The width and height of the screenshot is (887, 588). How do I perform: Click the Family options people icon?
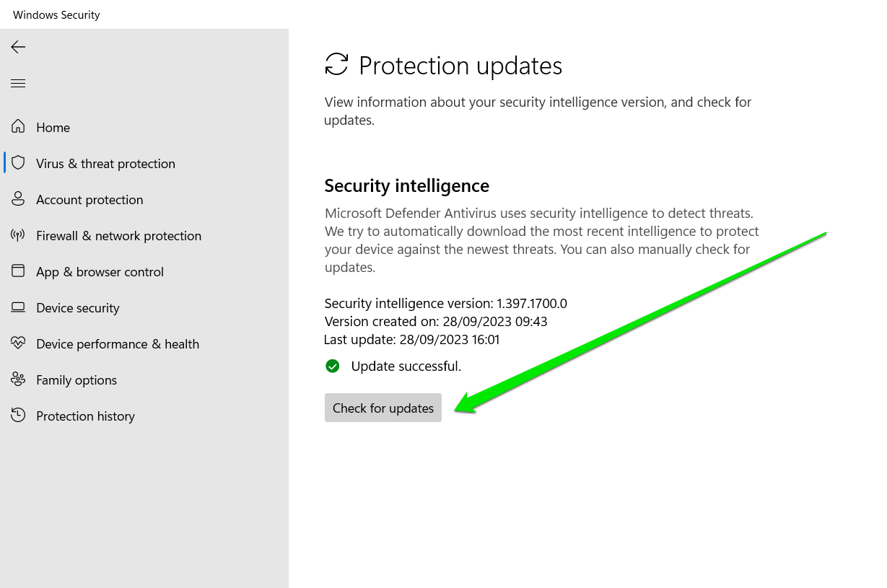[x=18, y=379]
